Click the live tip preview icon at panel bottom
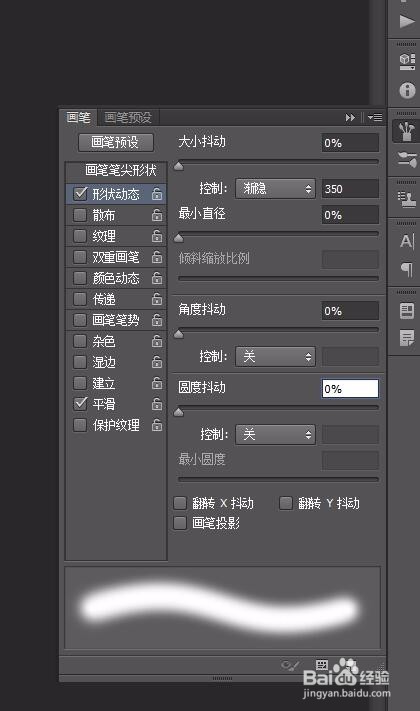This screenshot has height=711, width=420. click(x=290, y=666)
